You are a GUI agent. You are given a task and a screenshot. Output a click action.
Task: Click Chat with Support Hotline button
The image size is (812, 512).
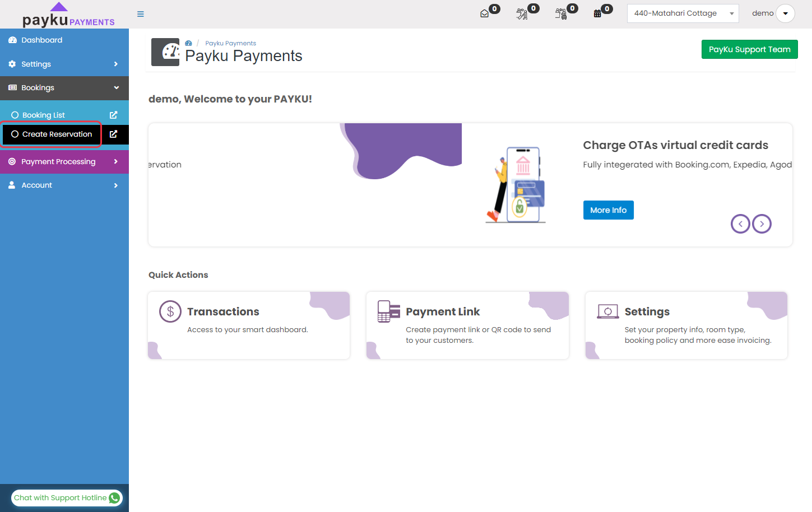click(67, 498)
